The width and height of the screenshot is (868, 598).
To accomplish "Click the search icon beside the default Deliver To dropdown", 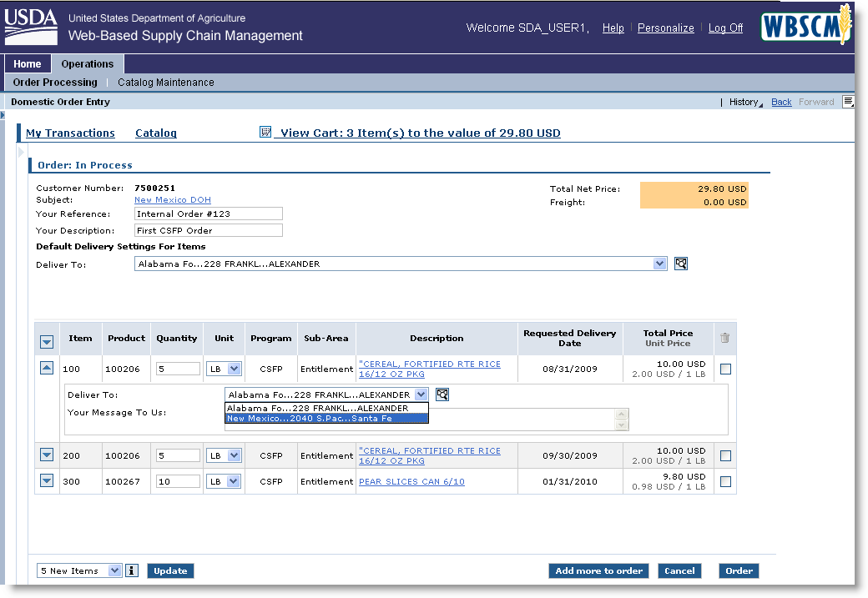I will click(x=681, y=264).
